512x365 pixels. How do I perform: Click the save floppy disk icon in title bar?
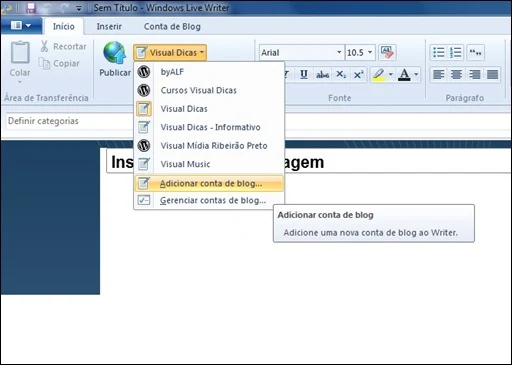click(x=31, y=8)
